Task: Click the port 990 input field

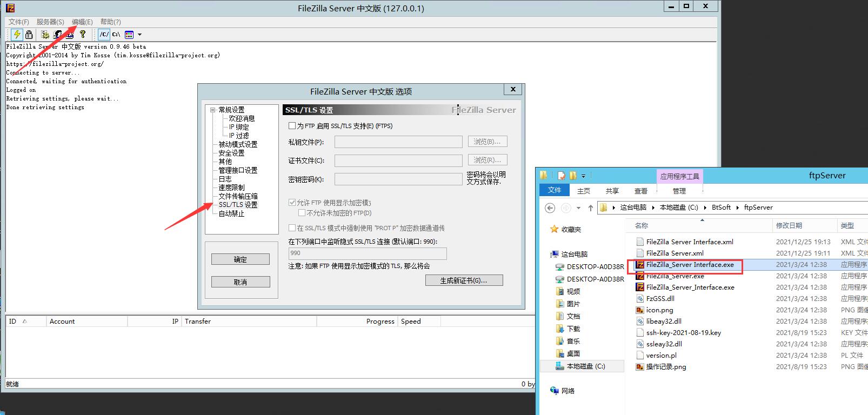Action: (368, 253)
